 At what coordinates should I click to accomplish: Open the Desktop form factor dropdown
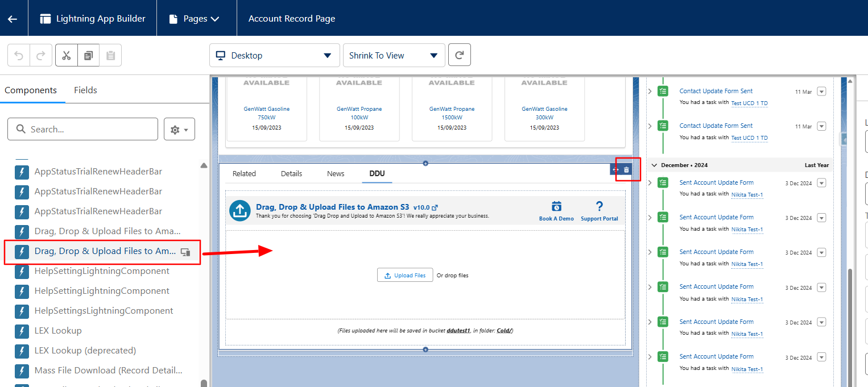tap(275, 55)
